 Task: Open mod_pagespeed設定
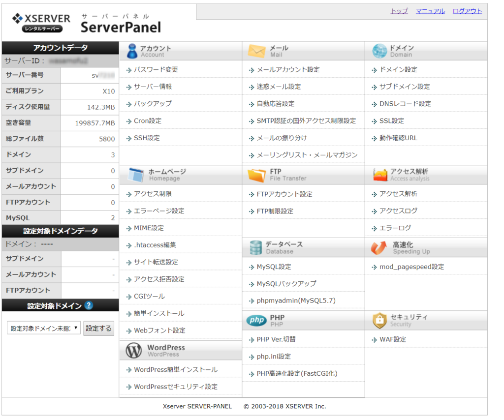coord(412,267)
